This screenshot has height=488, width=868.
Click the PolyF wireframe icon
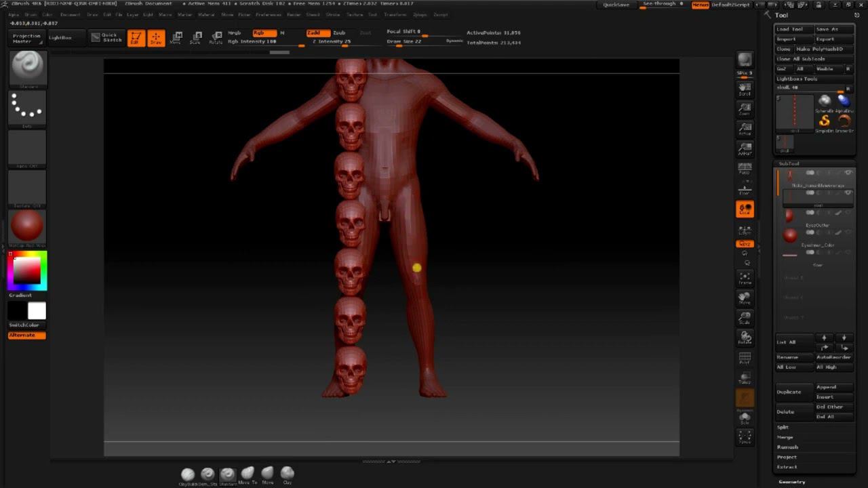[745, 359]
